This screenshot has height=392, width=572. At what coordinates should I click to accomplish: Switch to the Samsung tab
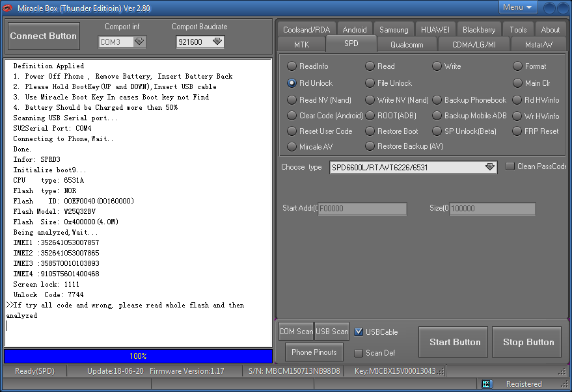394,29
